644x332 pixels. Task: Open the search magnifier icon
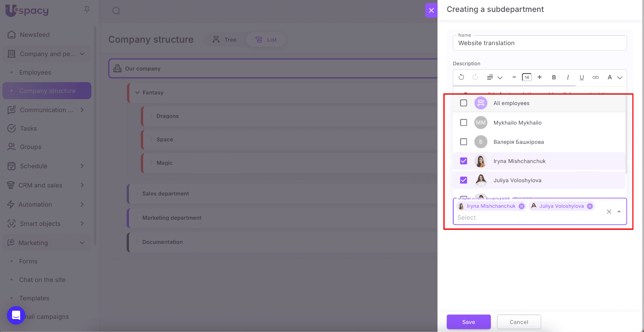(x=116, y=11)
